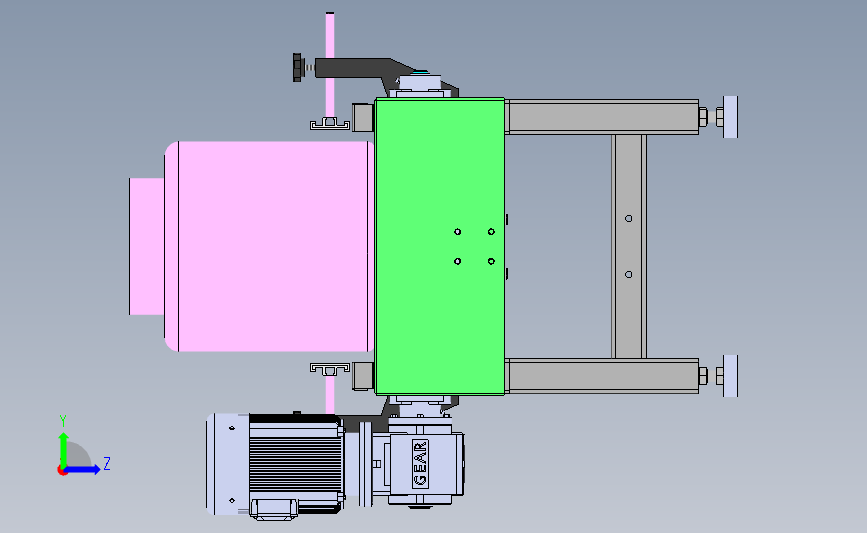
Task: Select the top-left hole on green cover
Action: [457, 232]
